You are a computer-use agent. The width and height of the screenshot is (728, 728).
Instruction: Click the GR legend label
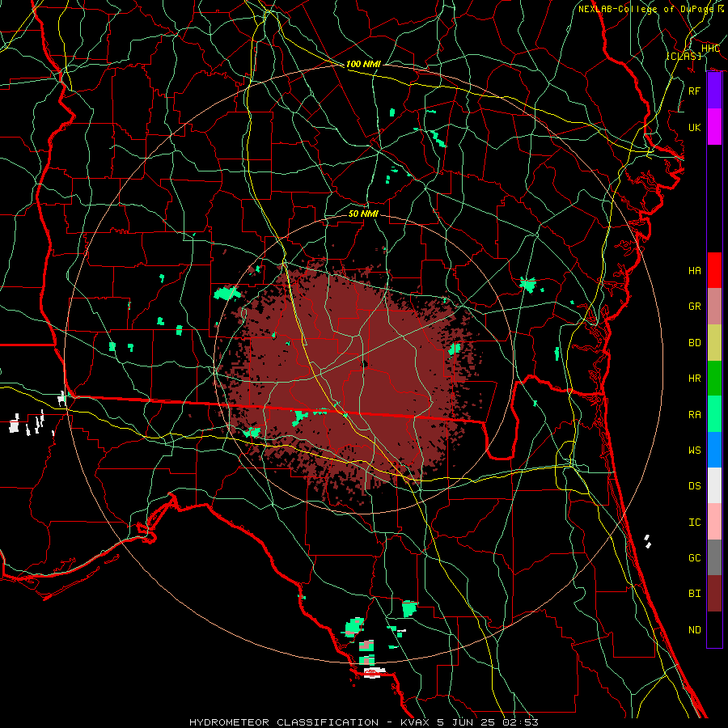tap(695, 307)
